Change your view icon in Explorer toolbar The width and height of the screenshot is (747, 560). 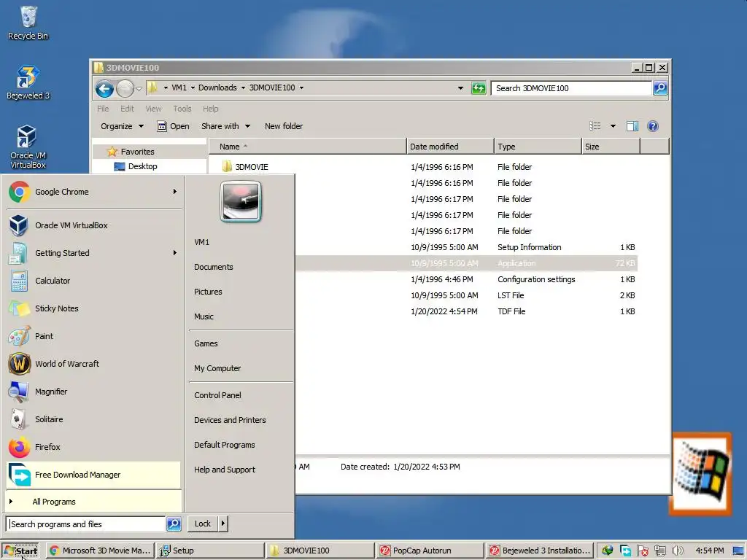(595, 126)
